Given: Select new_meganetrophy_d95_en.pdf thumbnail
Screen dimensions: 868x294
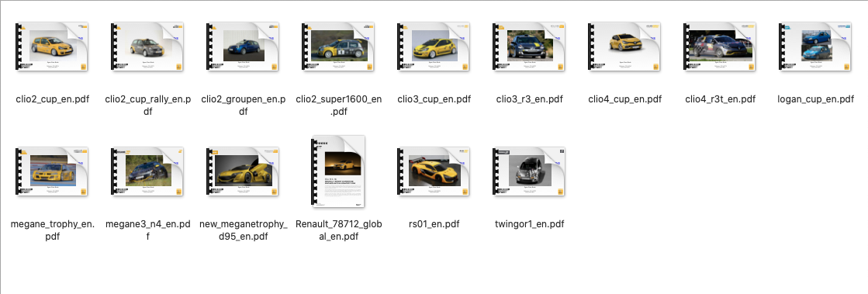Looking at the screenshot, I should click(243, 171).
